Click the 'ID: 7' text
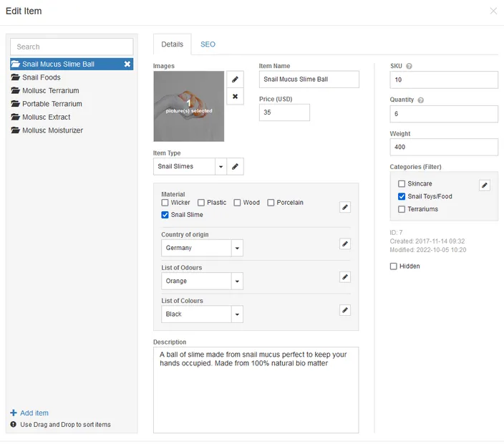Screen dimensions: 504x447 tap(396, 233)
